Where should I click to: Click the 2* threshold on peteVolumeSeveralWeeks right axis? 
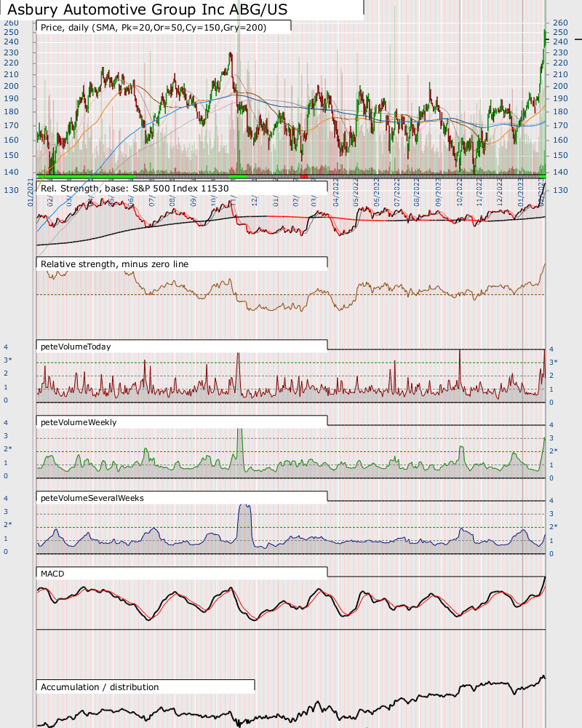tap(554, 526)
